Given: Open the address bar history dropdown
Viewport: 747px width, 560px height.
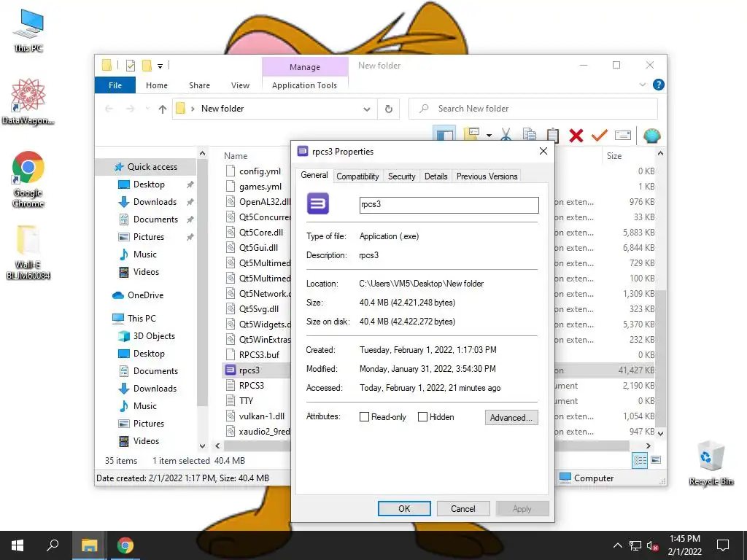Looking at the screenshot, I should click(x=367, y=109).
